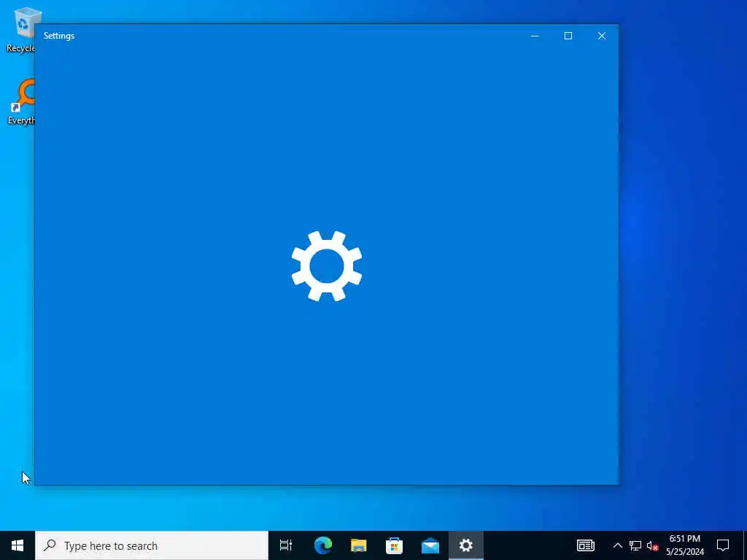The height and width of the screenshot is (560, 747).
Task: Open Microsoft Store from the taskbar
Action: point(395,545)
